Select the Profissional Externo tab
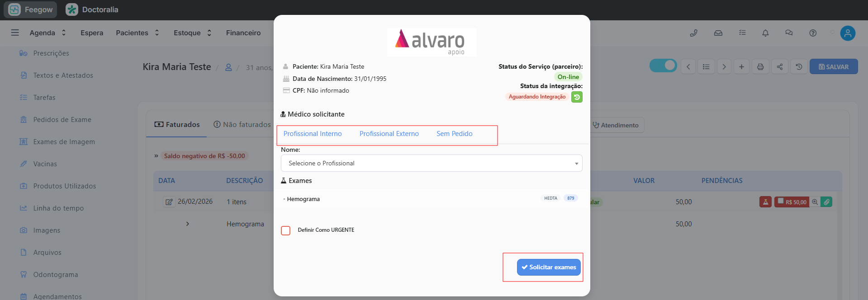Viewport: 868px width, 300px height. 389,134
